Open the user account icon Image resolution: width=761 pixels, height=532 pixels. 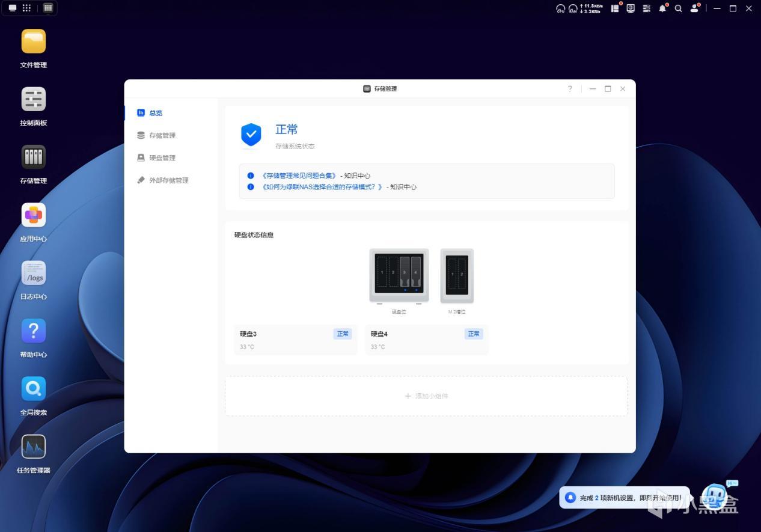click(x=695, y=8)
